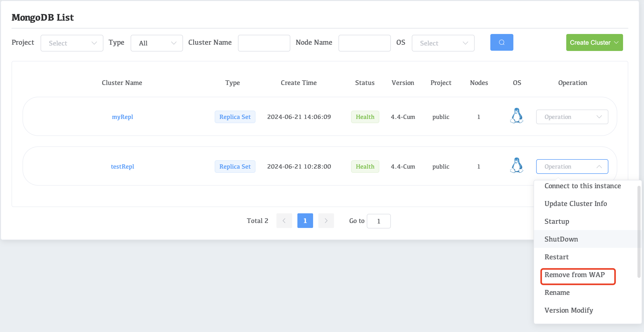Open the Project filter dropdown
This screenshot has height=332, width=644.
(72, 43)
